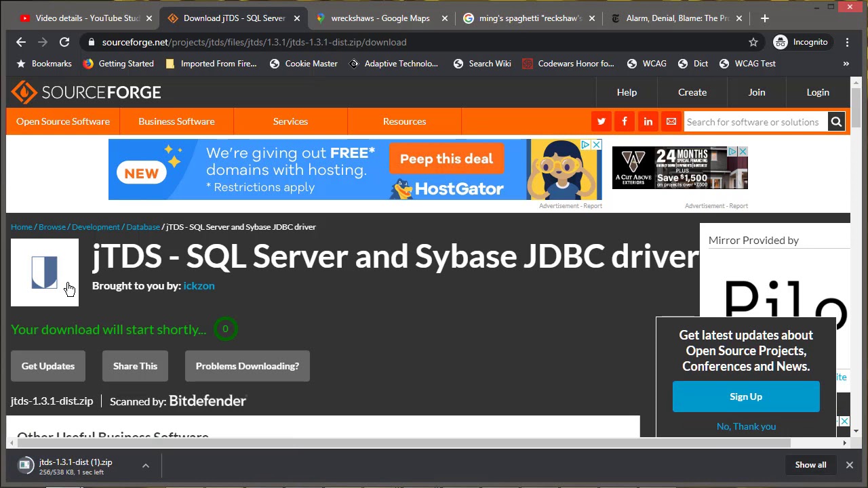This screenshot has width=868, height=488.
Task: Click the Join link in header
Action: pos(757,92)
